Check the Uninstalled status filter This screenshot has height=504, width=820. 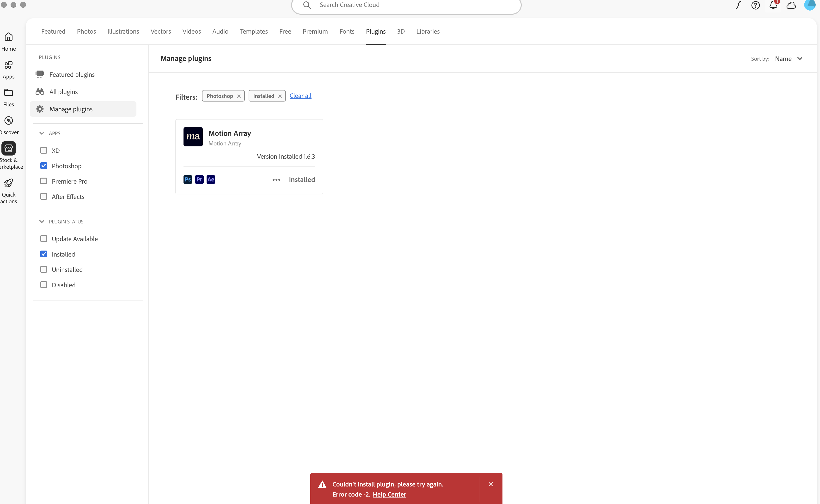44,269
